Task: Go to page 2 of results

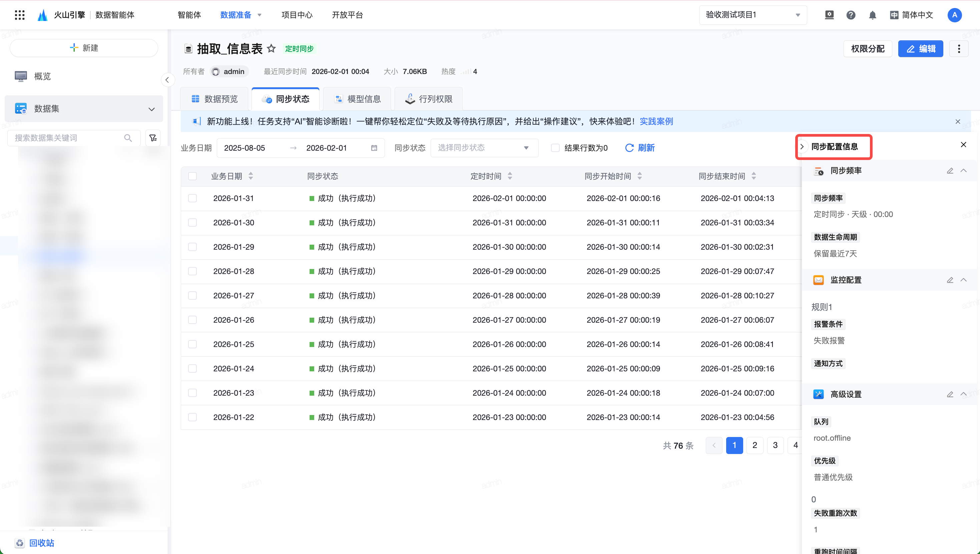Action: pos(755,446)
